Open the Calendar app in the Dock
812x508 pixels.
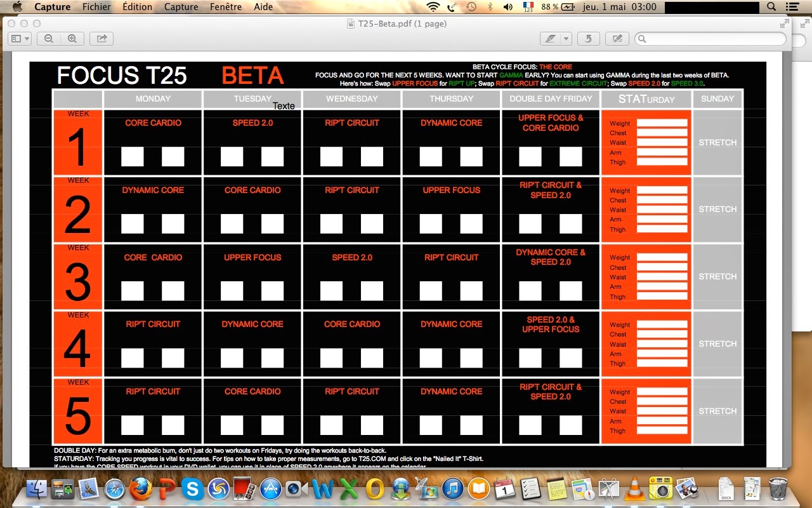click(504, 490)
